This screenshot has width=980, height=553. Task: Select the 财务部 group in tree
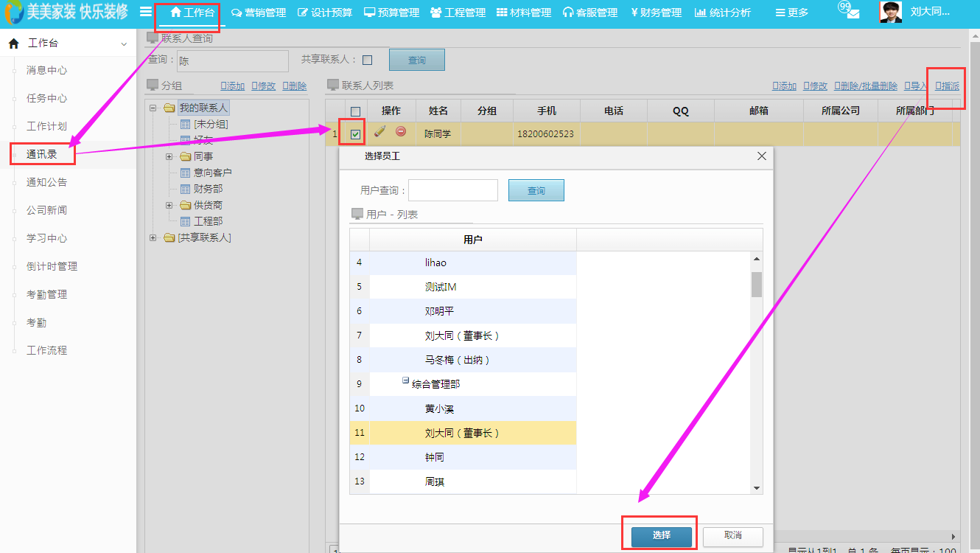(208, 189)
